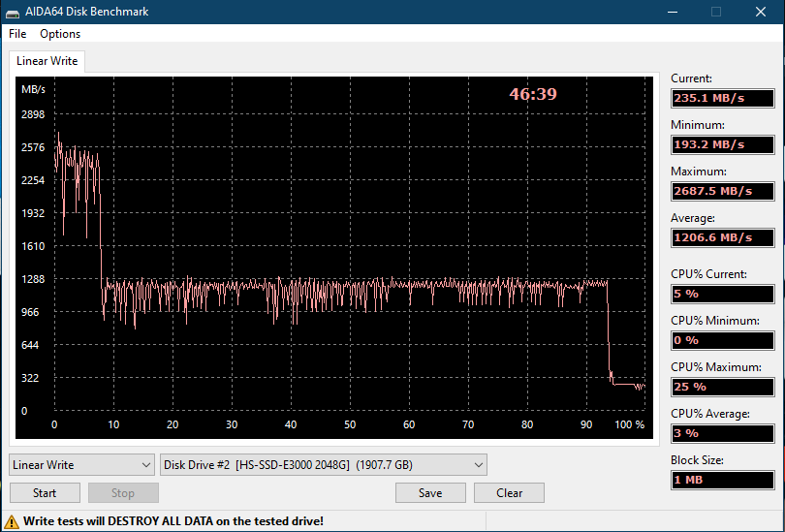785x532 pixels.
Task: Click the Block Size 1 MB field
Action: (722, 480)
